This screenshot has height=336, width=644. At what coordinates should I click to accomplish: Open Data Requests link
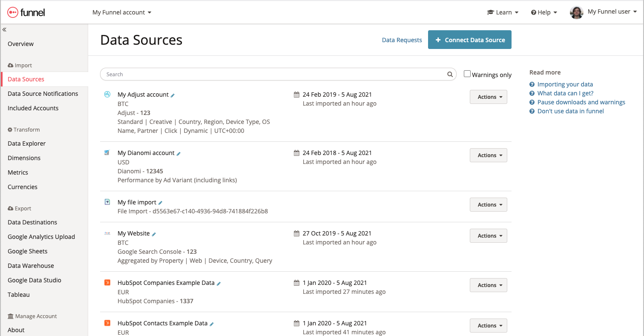point(402,40)
